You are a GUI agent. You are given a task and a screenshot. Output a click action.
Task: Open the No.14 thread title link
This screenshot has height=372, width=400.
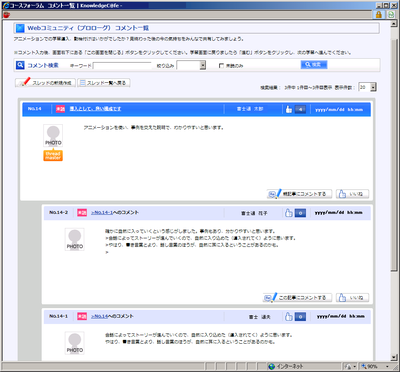(x=95, y=109)
